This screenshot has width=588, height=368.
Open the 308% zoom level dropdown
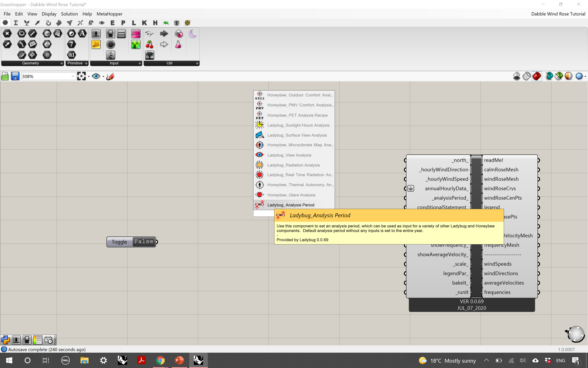pos(73,77)
